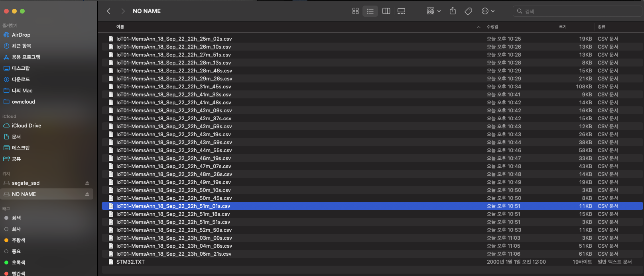Switch to gallery view
644x276 pixels.
[x=401, y=11]
